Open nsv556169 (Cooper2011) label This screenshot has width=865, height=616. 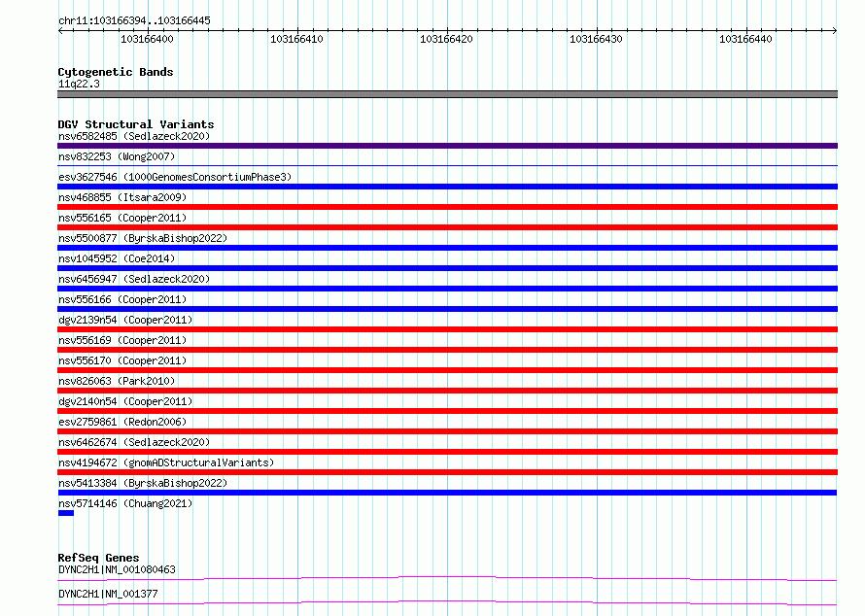122,340
